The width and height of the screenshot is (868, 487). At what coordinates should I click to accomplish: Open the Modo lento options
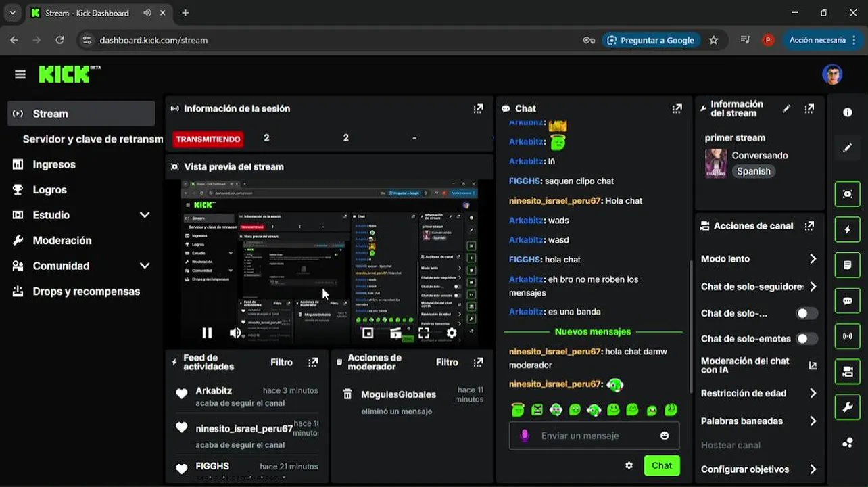tap(759, 259)
